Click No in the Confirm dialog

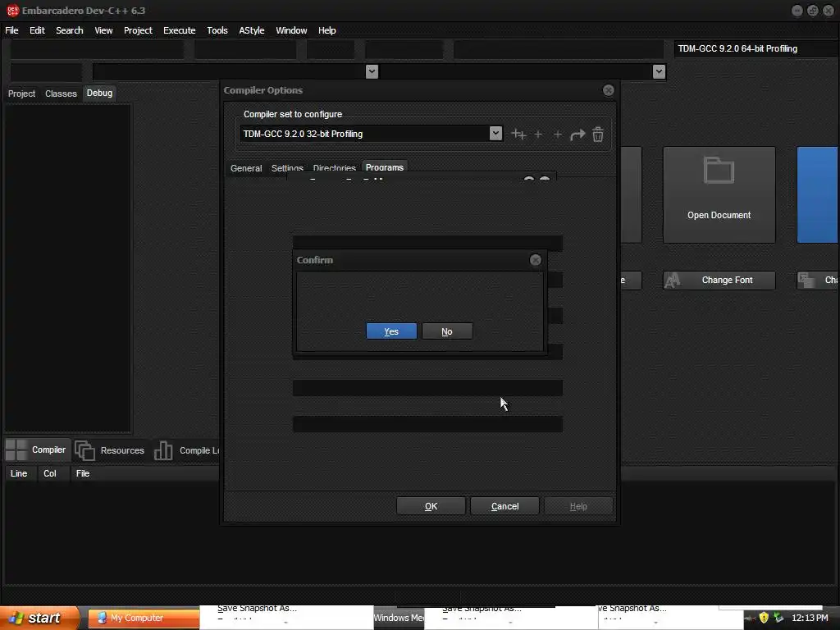[447, 331]
